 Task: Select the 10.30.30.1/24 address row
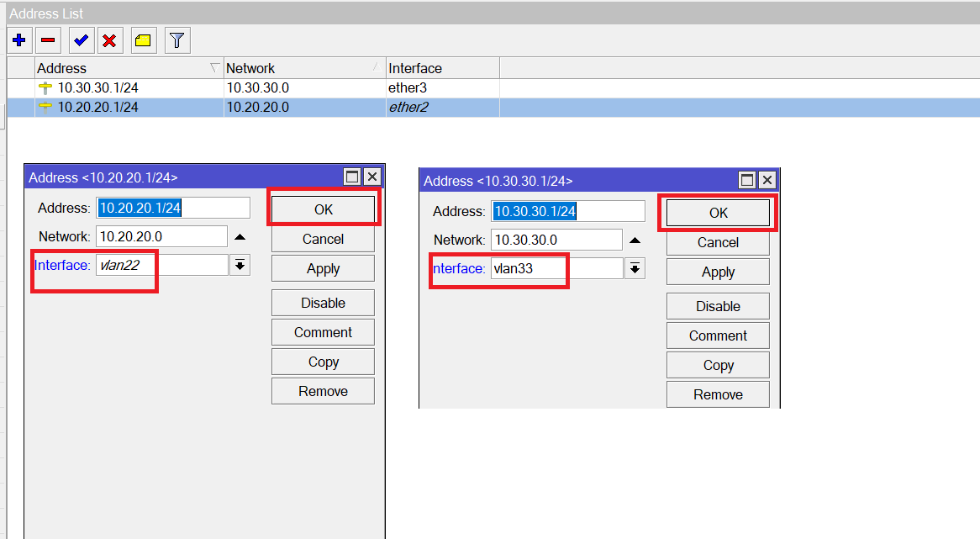click(493, 88)
